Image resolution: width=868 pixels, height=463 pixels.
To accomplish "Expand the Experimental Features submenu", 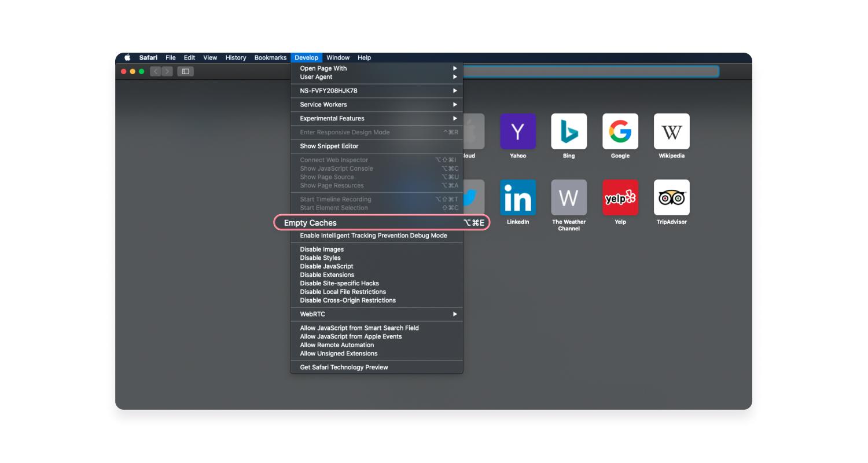I will click(x=377, y=119).
